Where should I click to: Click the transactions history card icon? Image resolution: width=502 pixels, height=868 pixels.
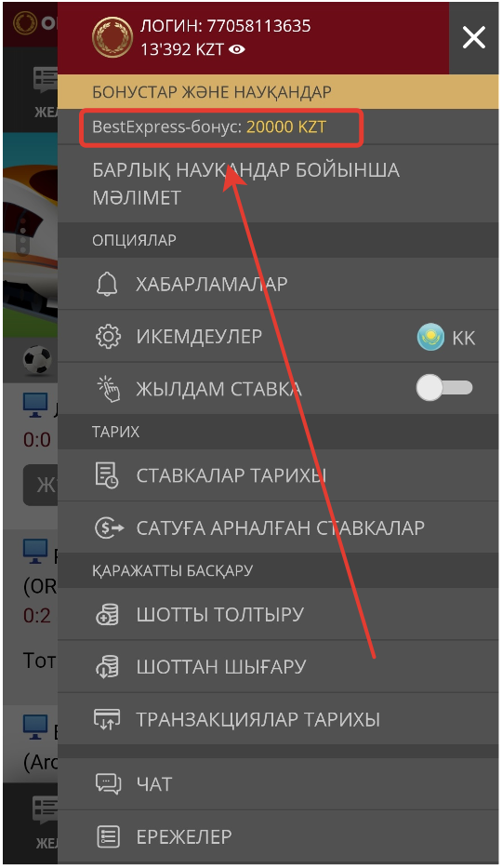(107, 719)
